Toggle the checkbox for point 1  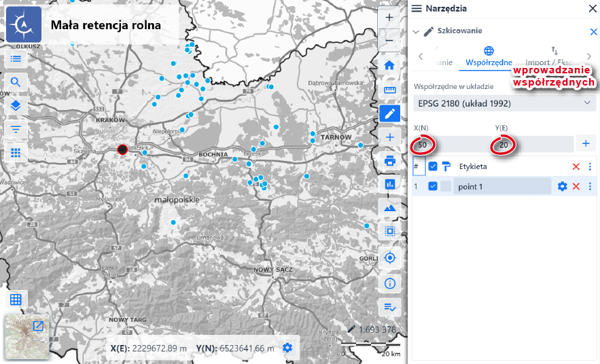tap(433, 187)
